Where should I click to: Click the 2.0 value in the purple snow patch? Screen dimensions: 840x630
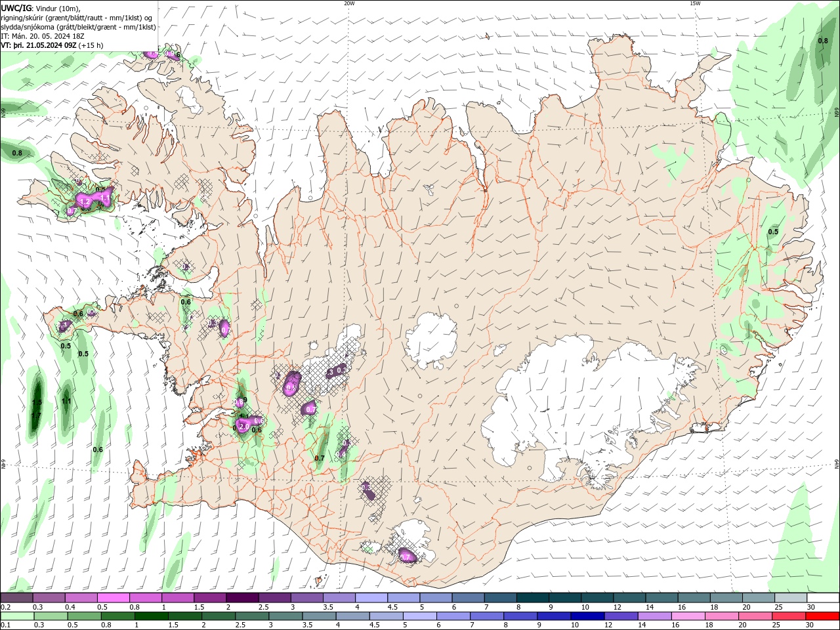point(243,427)
